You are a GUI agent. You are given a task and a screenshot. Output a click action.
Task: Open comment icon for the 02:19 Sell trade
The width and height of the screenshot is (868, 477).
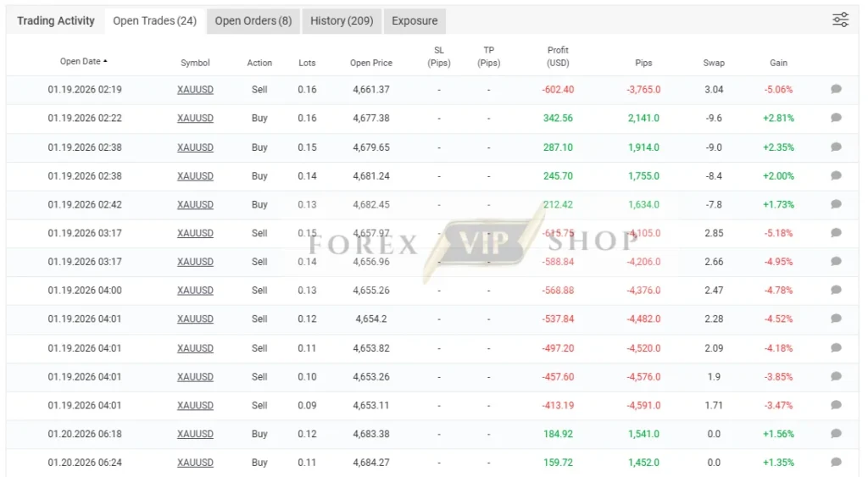point(836,89)
